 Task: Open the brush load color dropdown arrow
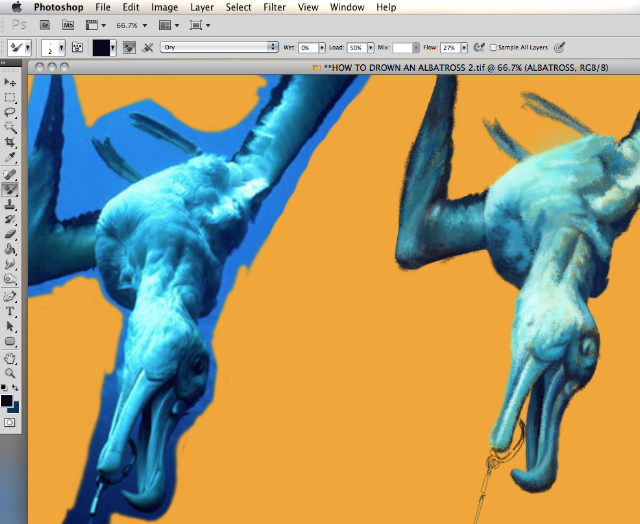(113, 48)
